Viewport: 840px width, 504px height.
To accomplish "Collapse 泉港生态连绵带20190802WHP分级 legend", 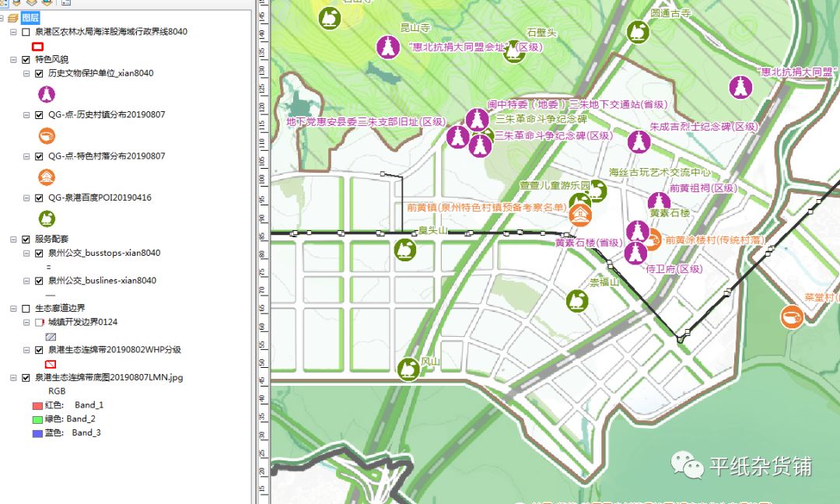I will (26, 350).
